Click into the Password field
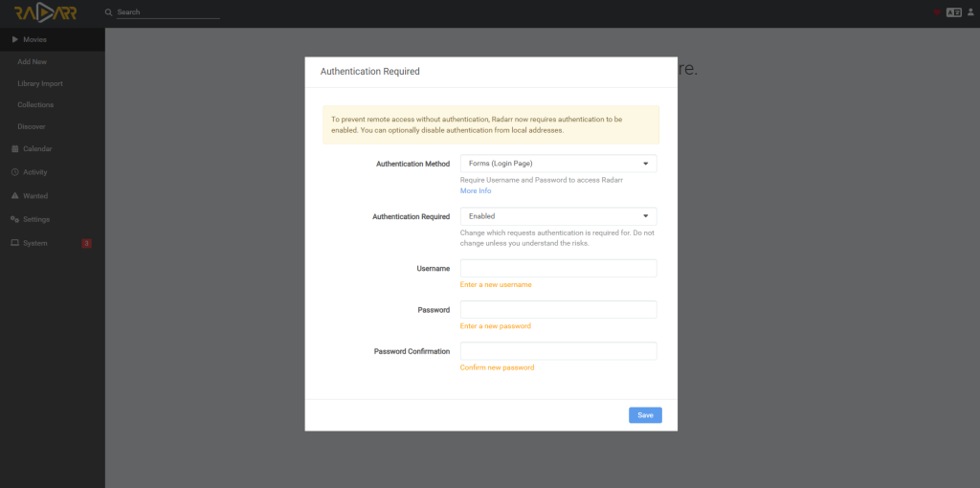The height and width of the screenshot is (488, 980). tap(558, 310)
